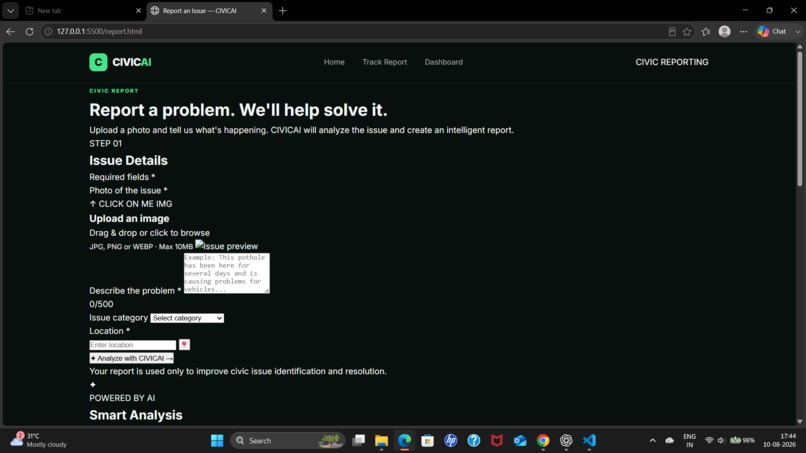Go back with the browser back arrow
The width and height of the screenshot is (806, 453).
coord(10,31)
